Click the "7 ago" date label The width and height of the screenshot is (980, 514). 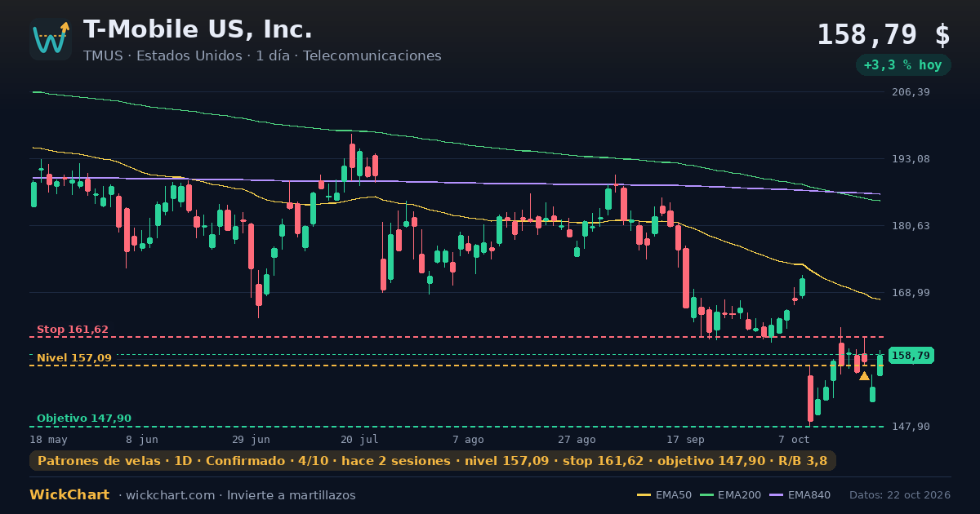tap(468, 439)
